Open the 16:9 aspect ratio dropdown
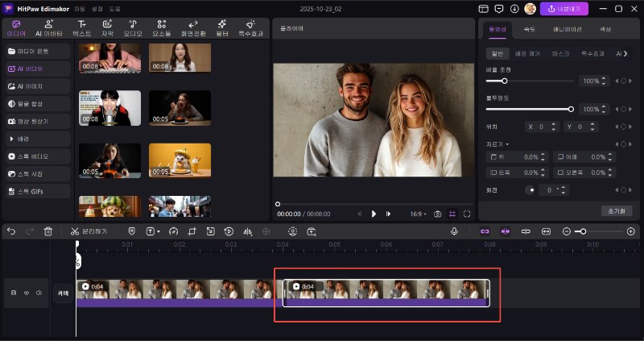 point(419,214)
